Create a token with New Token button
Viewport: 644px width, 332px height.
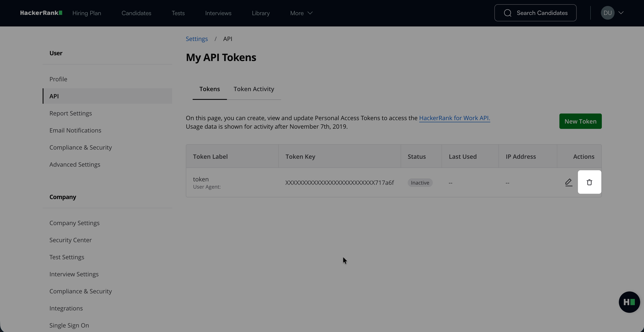[x=580, y=121]
